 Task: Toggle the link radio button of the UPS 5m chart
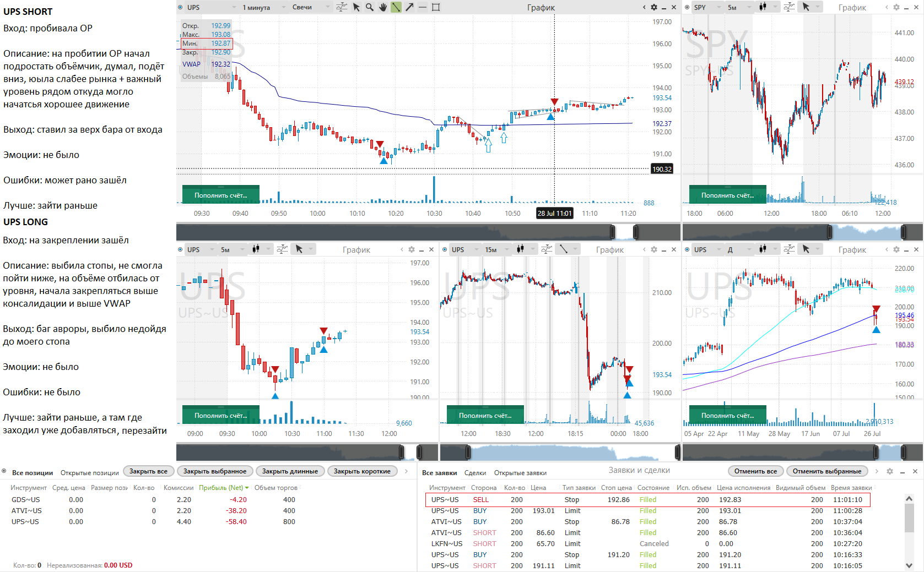(181, 249)
